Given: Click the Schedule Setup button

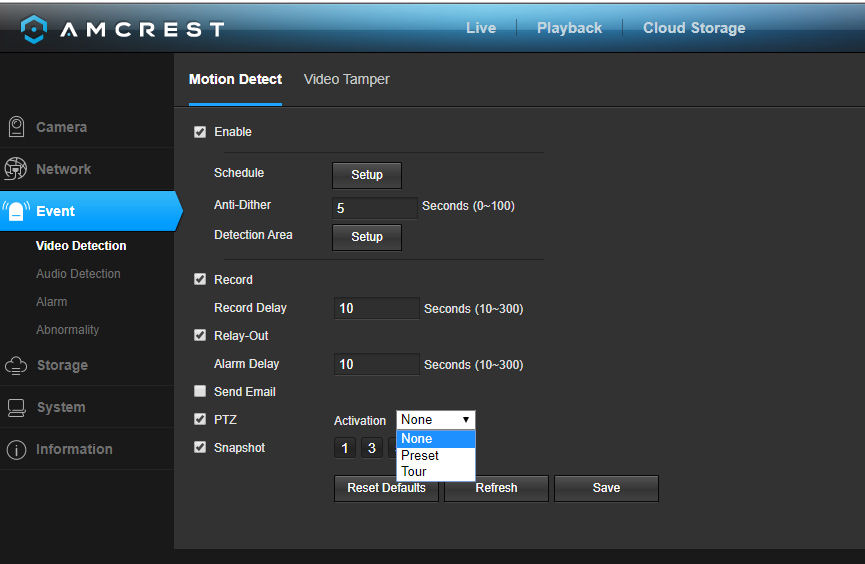Looking at the screenshot, I should click(x=367, y=175).
